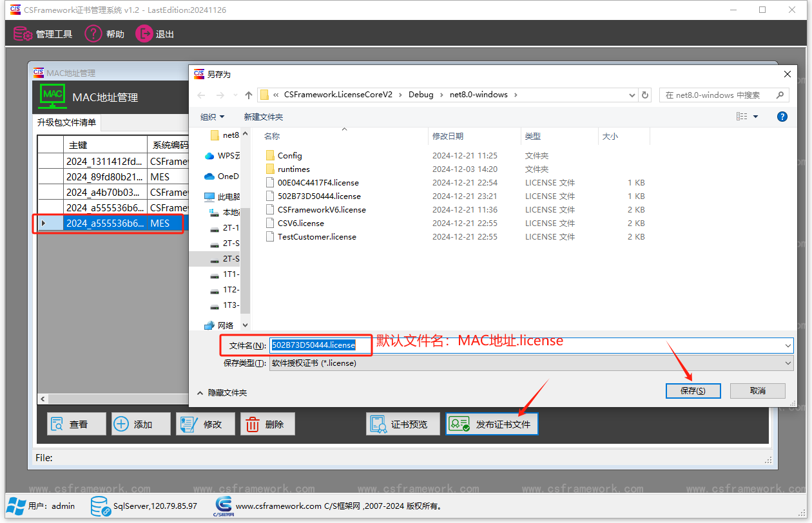Click the up-folder arrow in save dialog
The image size is (812, 523).
(249, 95)
